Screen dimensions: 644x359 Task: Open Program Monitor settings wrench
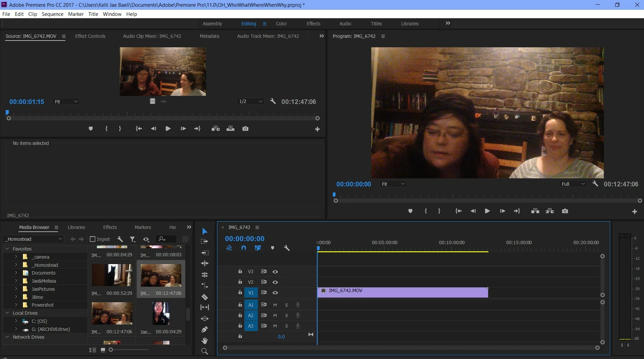(x=595, y=183)
